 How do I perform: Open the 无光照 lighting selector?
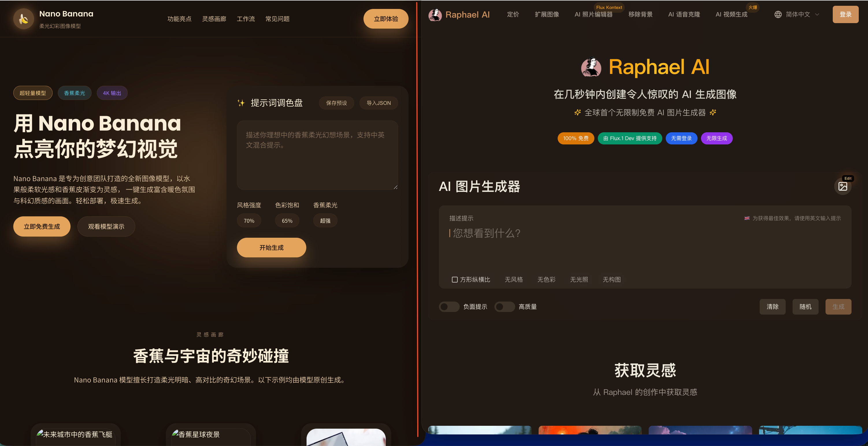coord(578,280)
